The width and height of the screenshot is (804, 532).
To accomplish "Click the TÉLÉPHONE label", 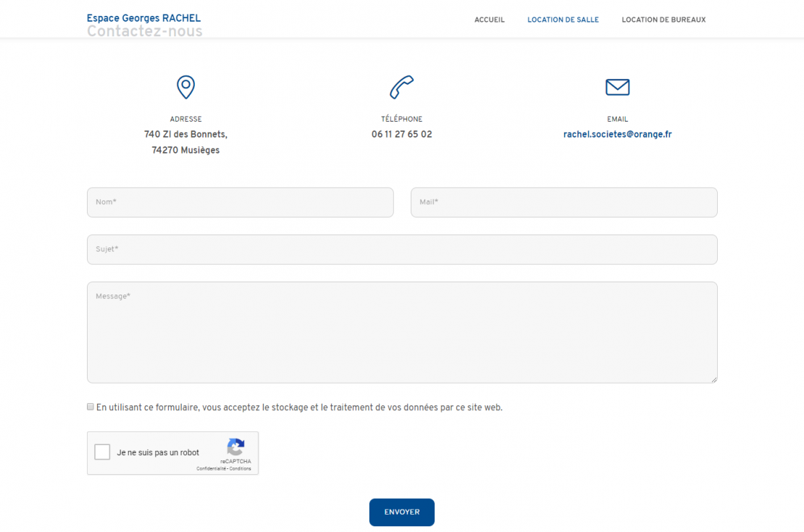I will (401, 119).
